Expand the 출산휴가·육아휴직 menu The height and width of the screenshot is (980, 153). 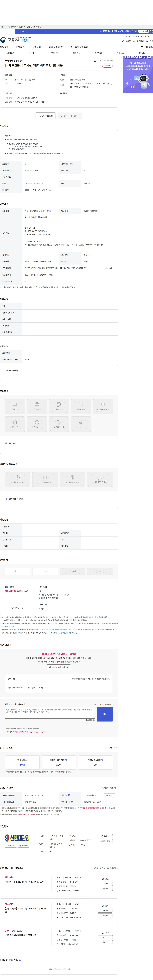point(81,47)
